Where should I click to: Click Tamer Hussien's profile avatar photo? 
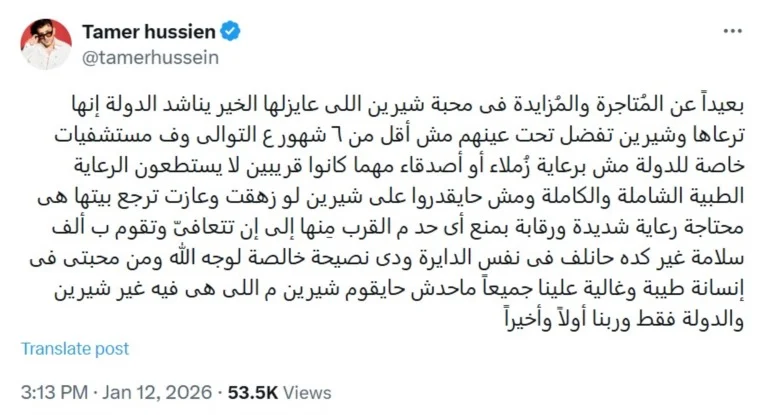(x=46, y=44)
